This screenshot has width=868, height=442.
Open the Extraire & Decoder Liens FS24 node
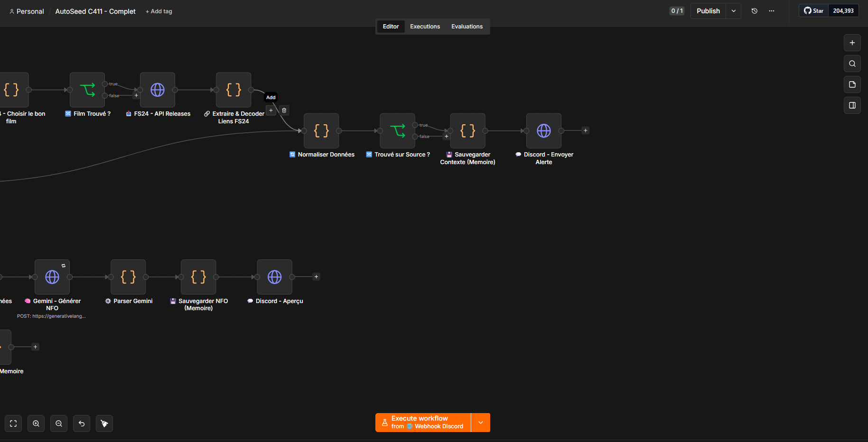(233, 90)
